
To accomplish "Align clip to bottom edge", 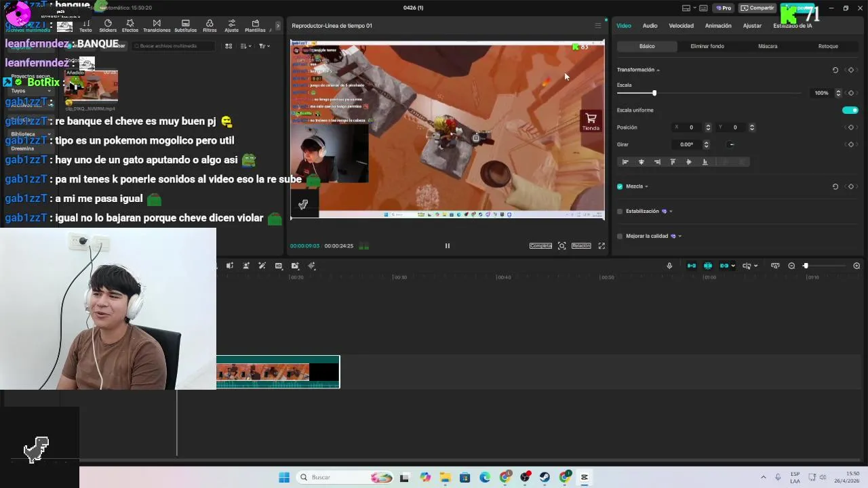I will coord(705,162).
